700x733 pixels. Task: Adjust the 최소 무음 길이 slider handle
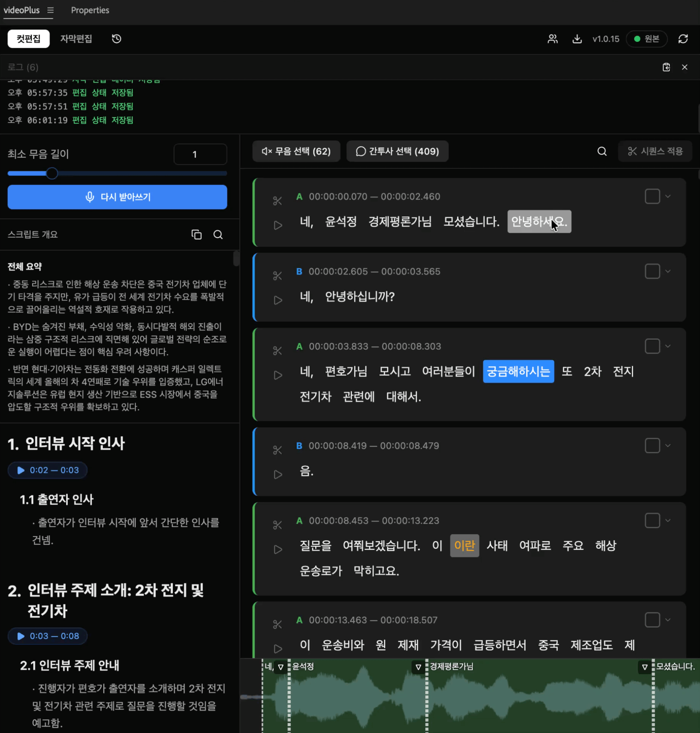(52, 173)
